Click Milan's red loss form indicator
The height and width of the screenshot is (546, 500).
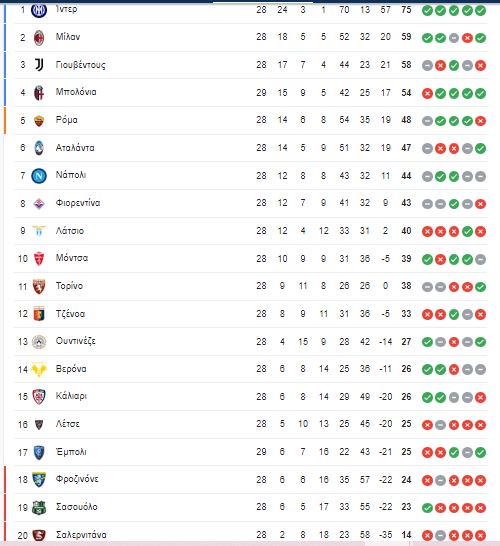[x=467, y=38]
